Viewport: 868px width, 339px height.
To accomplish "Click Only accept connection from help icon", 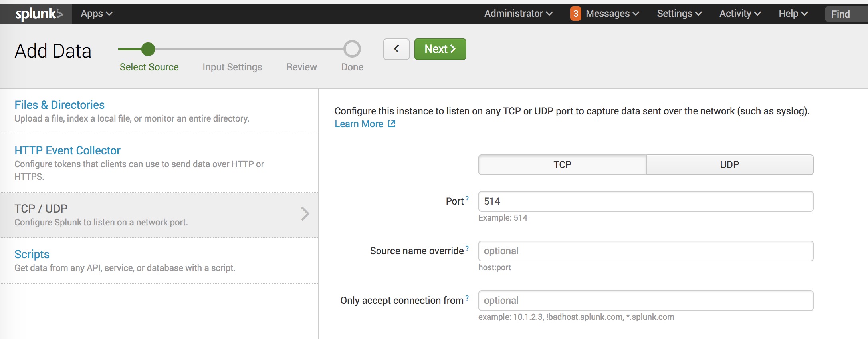I will click(x=467, y=298).
